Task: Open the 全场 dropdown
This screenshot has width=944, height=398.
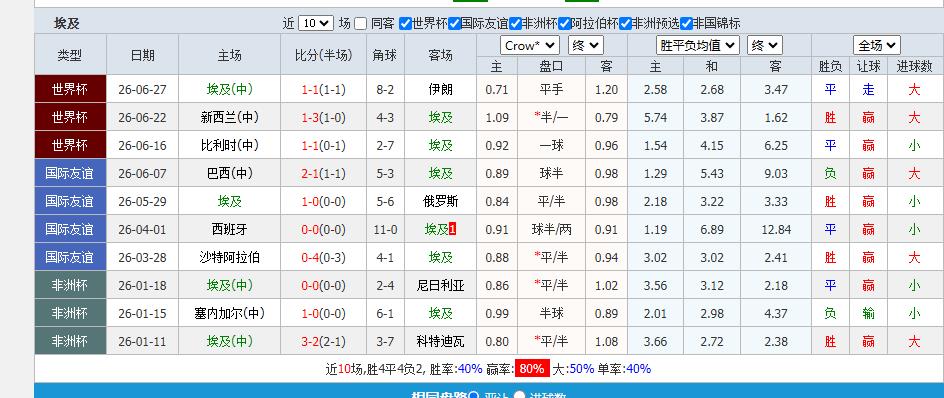Action: pos(877,45)
